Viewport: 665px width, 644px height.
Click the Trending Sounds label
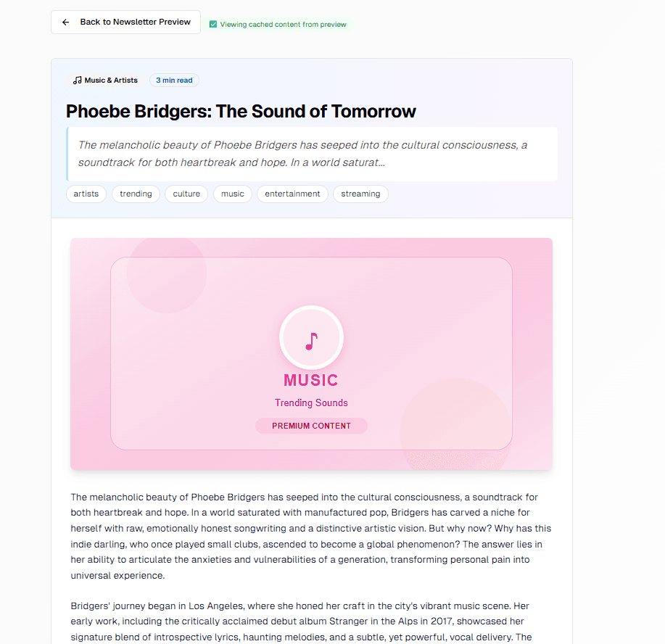311,402
